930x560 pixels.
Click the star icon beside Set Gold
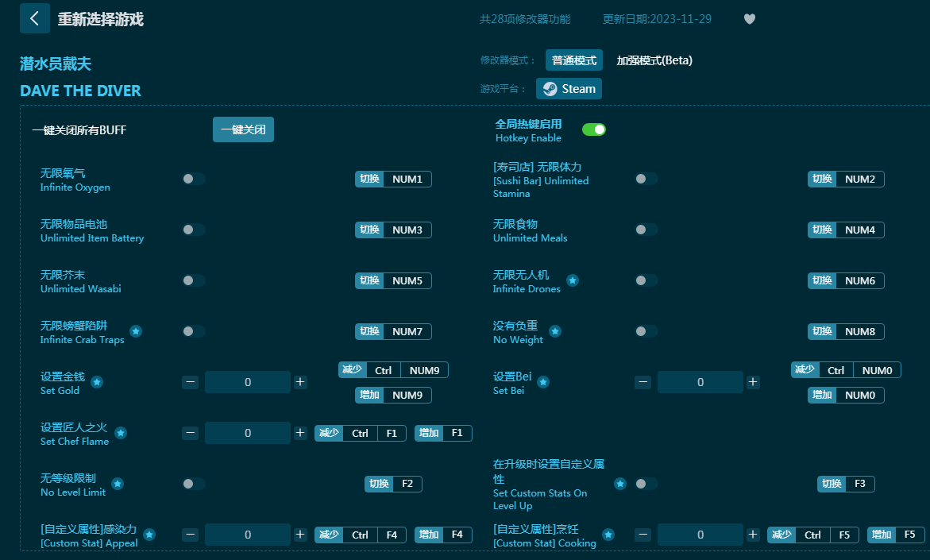[x=97, y=382]
